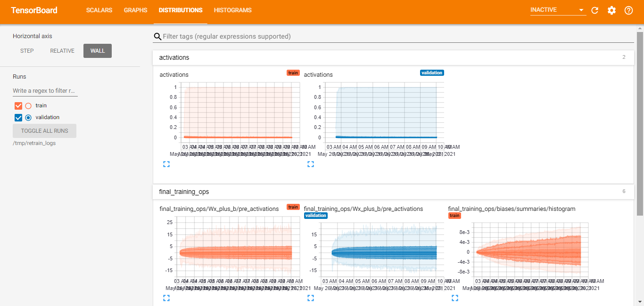This screenshot has width=644, height=306.
Task: Expand the pre_activations validation chart to full size
Action: click(311, 298)
